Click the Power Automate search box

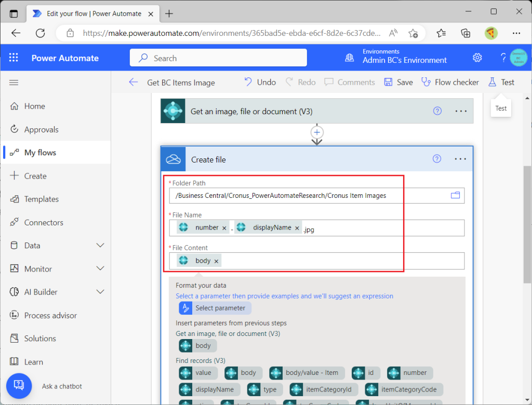point(218,58)
